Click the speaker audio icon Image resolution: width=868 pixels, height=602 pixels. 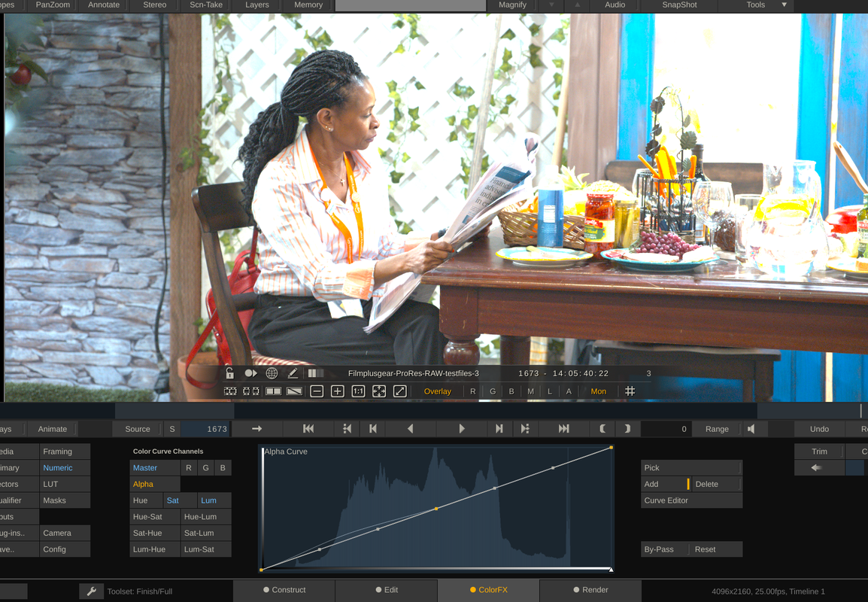(x=751, y=429)
